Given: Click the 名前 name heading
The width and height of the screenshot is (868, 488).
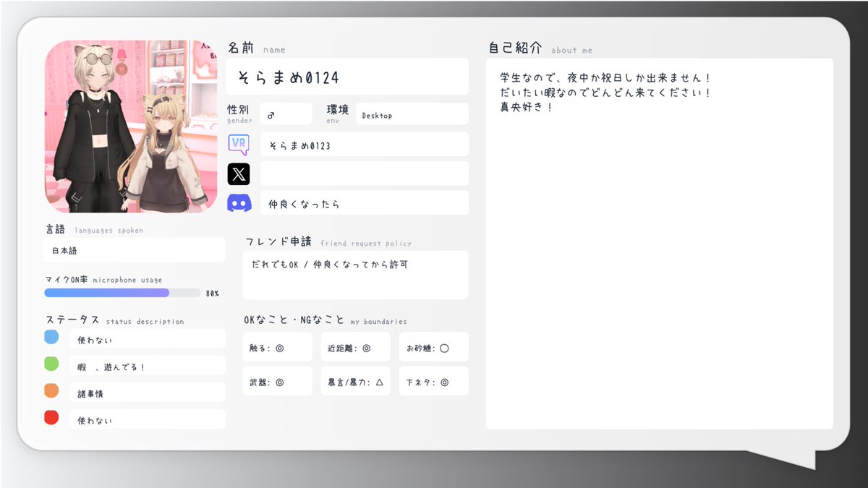Looking at the screenshot, I should pyautogui.click(x=257, y=48).
